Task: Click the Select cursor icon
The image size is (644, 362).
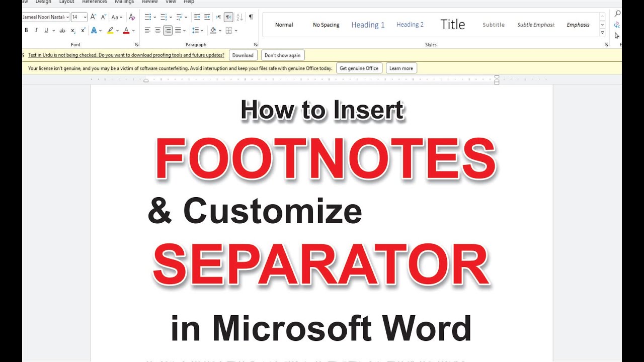Action: pos(617,36)
